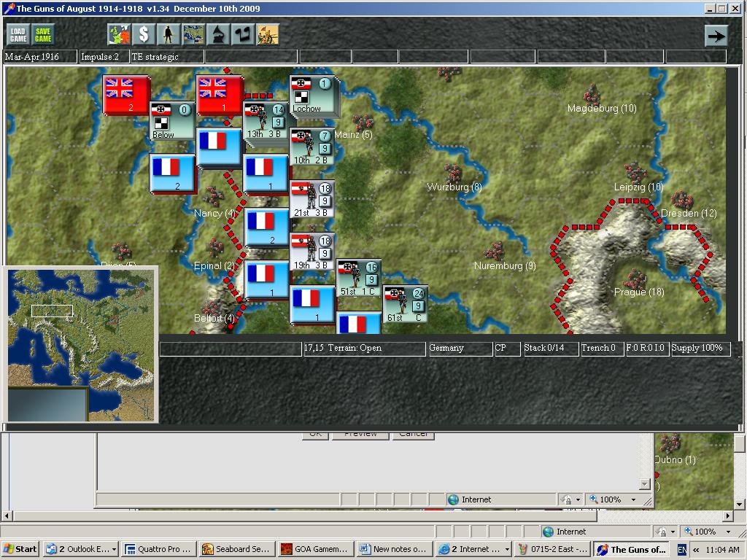Image resolution: width=747 pixels, height=560 pixels.
Task: Switch to Seaboard Se... taskbar item
Action: pos(237,549)
